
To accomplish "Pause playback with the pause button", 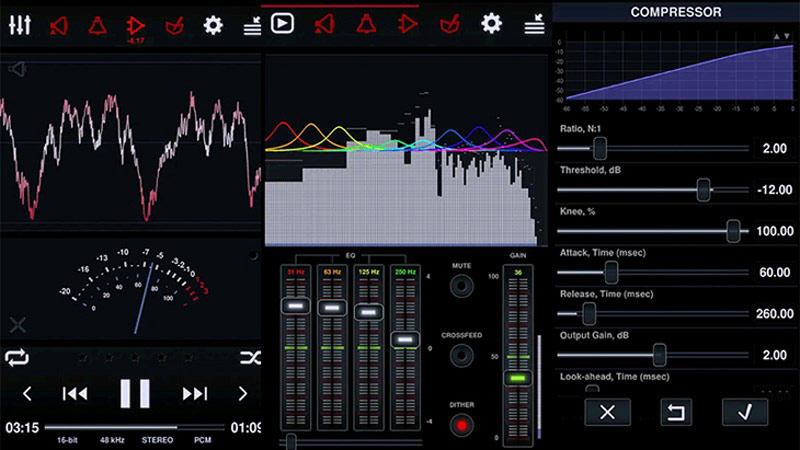I will 135,393.
